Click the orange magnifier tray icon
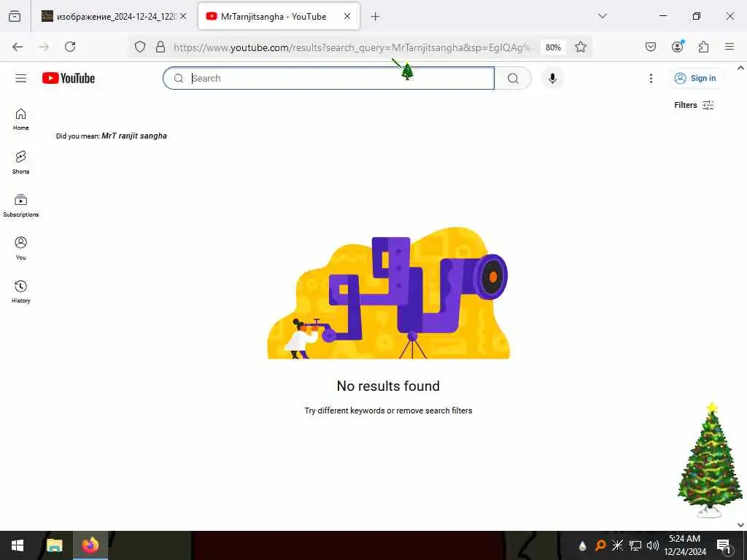 tap(600, 545)
